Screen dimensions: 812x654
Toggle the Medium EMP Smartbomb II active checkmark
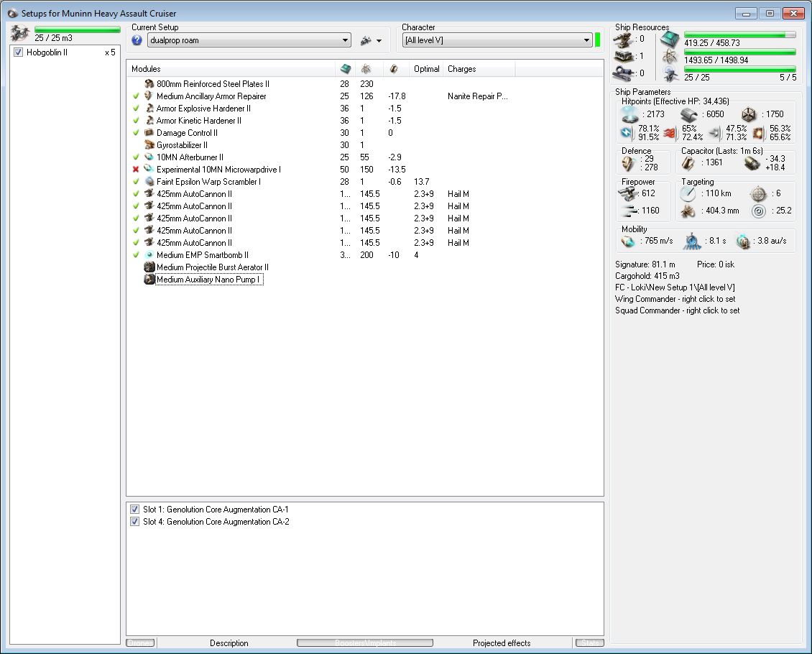coord(137,254)
